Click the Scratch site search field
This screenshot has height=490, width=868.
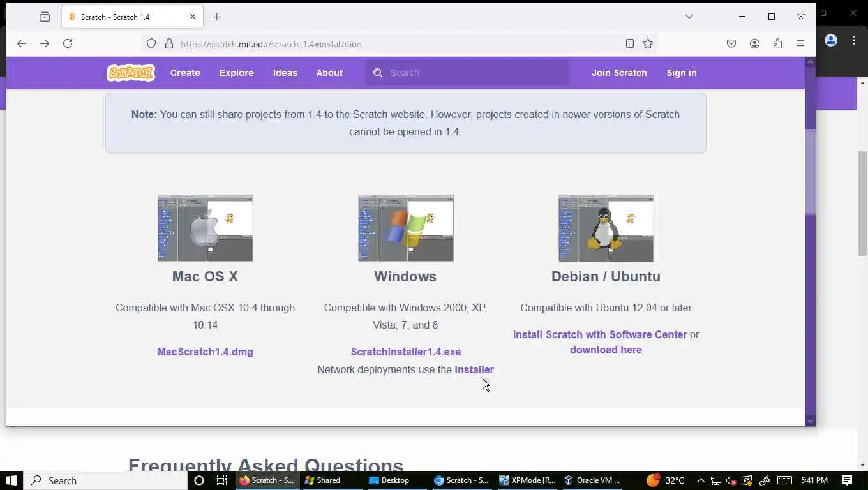point(467,73)
